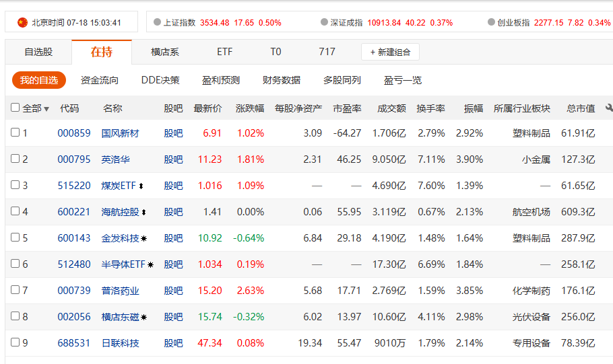Open the 英洛华 stock link

(115, 159)
